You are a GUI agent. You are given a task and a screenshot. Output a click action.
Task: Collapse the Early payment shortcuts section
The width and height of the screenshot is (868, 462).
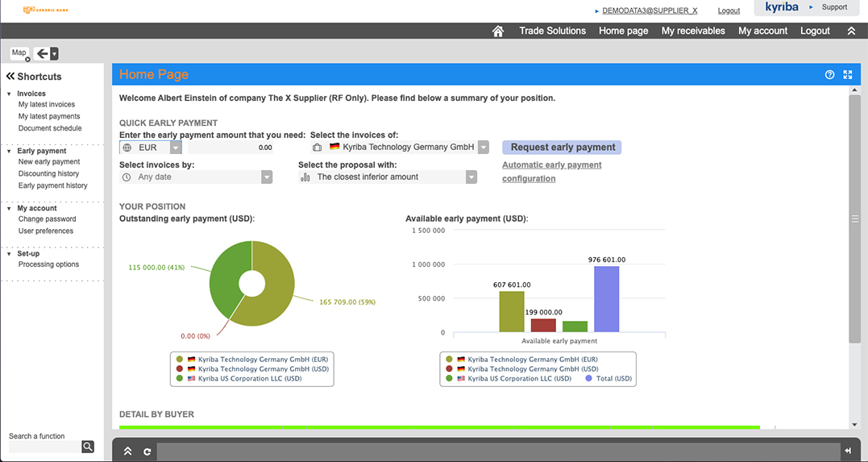9,151
